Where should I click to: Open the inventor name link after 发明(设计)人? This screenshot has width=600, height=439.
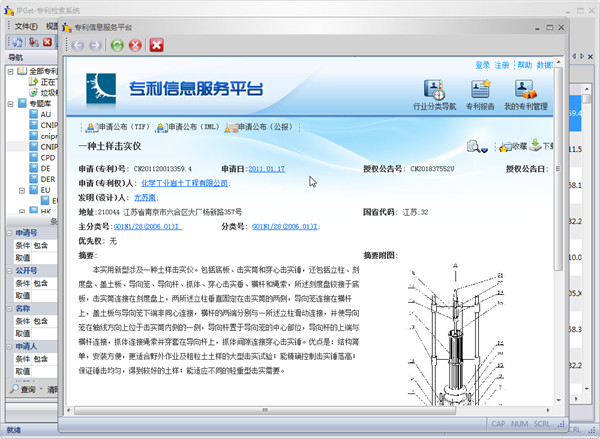(x=145, y=198)
